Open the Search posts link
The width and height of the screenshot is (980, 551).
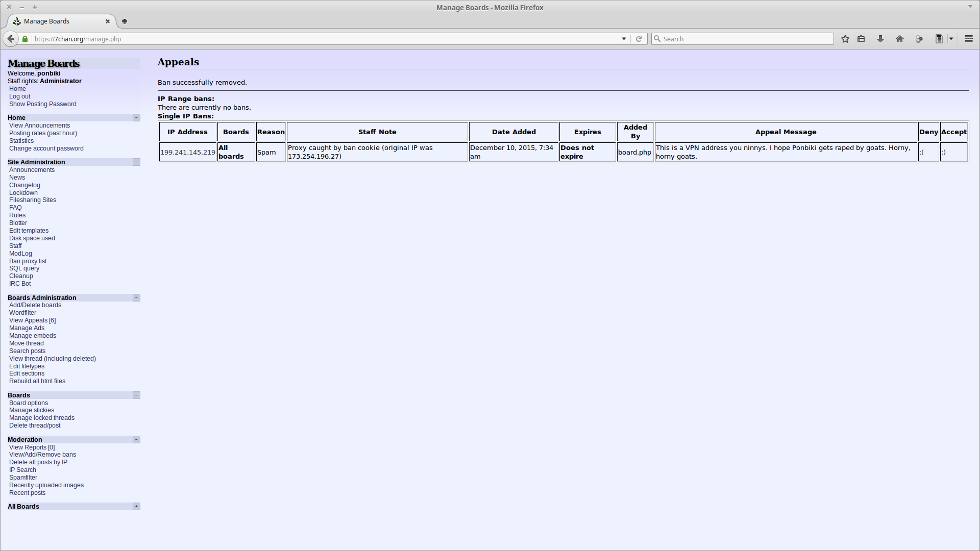pos(28,351)
